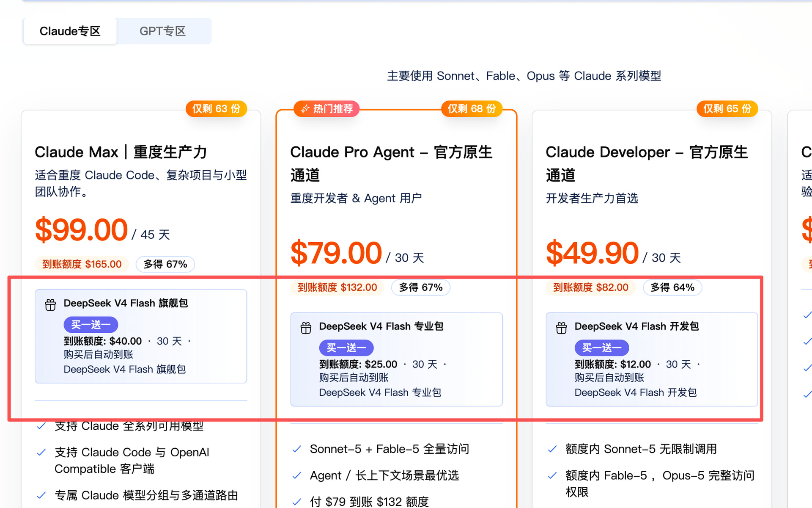Click the checkmark beside Sonnet-5 + Fable-5 全量访问
The height and width of the screenshot is (508, 812).
297,449
